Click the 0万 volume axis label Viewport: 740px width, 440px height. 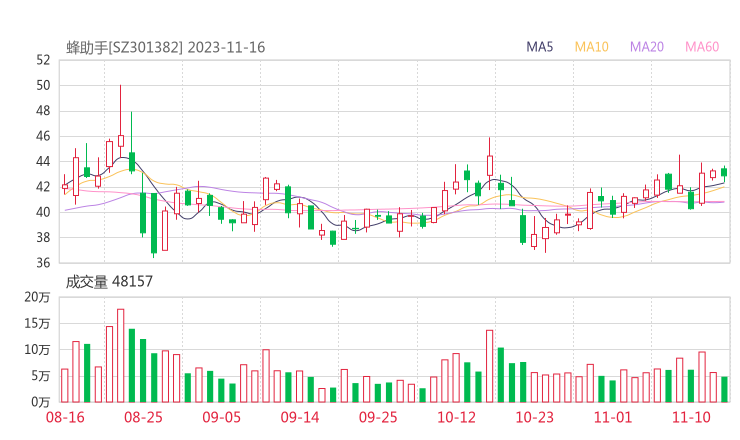pos(41,402)
